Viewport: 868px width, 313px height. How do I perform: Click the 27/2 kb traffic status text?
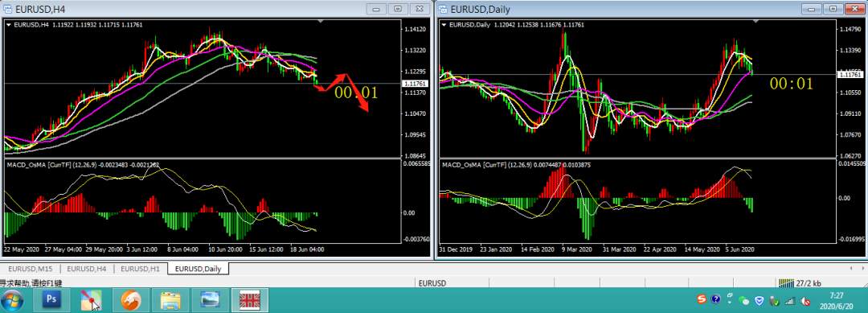[809, 283]
